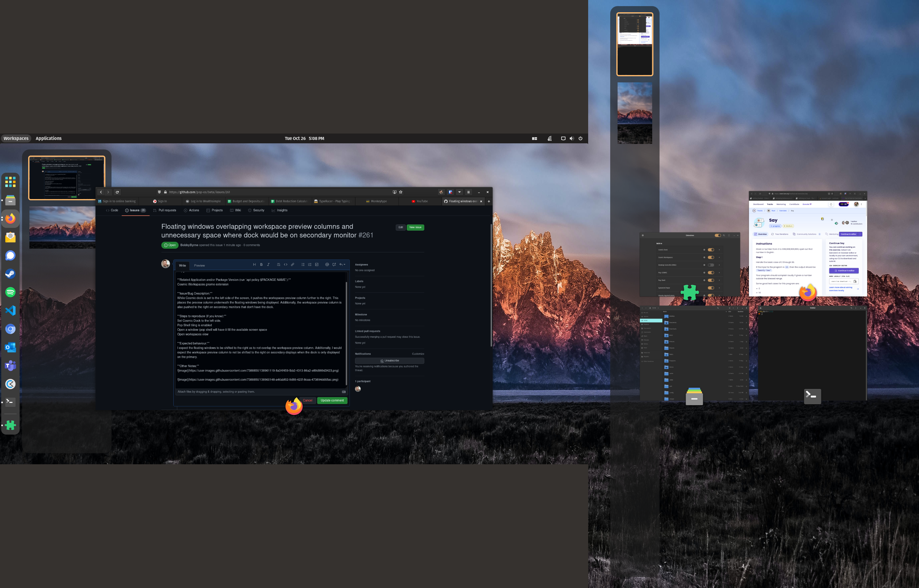Expand the Cosmic Dock extension row
This screenshot has width=919, height=588.
coord(719,250)
